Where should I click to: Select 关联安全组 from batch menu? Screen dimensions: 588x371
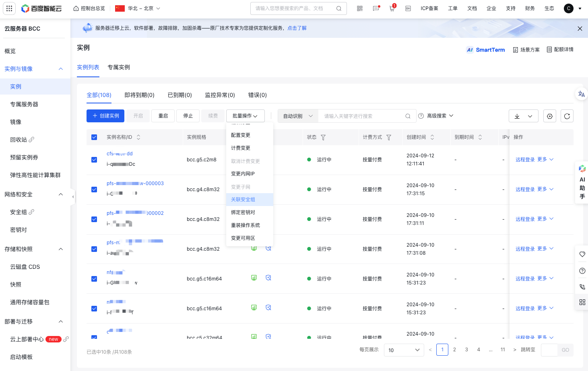250,200
